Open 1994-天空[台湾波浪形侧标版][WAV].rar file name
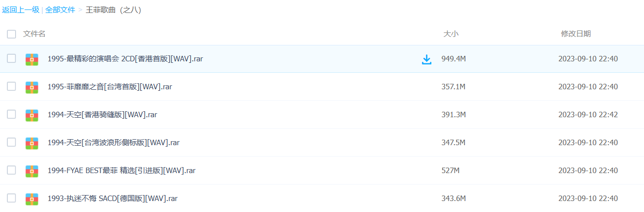Screen dimensions: 644x212 pyautogui.click(x=114, y=143)
